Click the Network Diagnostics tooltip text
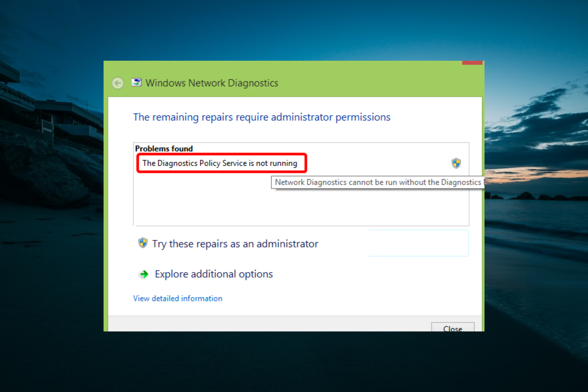This screenshot has height=392, width=588. coord(378,183)
